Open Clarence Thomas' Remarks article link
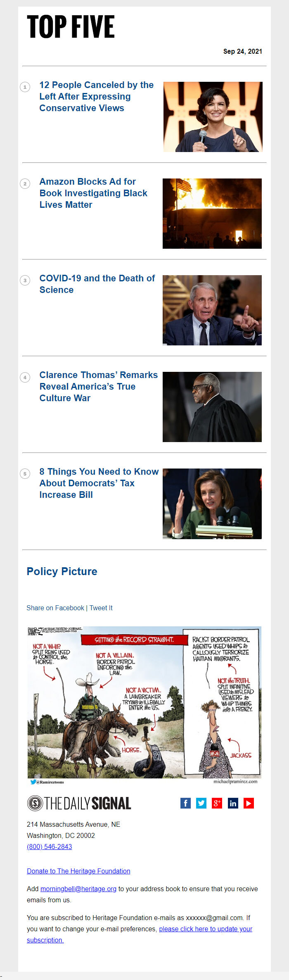Viewport: 289px width, 980px height. pos(98,386)
